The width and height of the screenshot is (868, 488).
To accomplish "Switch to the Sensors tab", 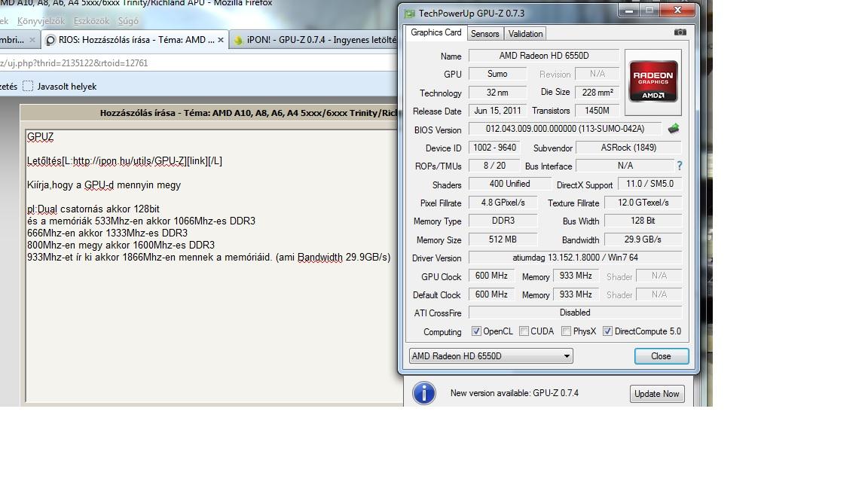I will tap(485, 34).
